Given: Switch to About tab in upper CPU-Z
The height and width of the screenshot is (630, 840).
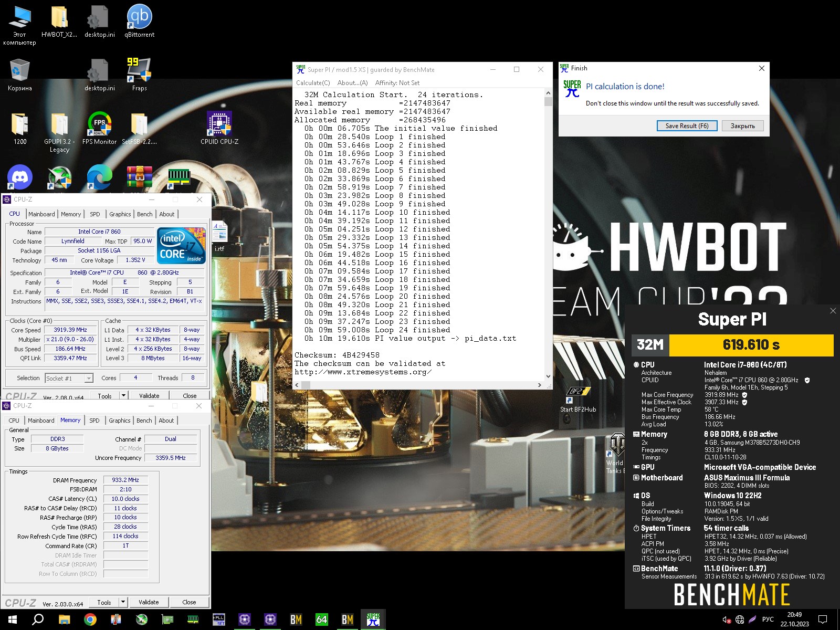Looking at the screenshot, I should pyautogui.click(x=167, y=214).
